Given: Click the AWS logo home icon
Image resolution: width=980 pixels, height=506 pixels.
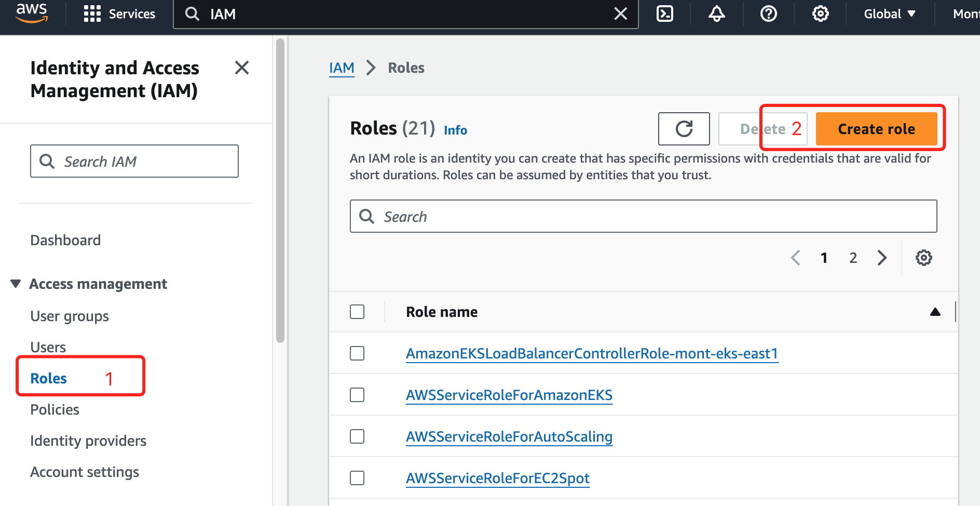Looking at the screenshot, I should [x=32, y=14].
